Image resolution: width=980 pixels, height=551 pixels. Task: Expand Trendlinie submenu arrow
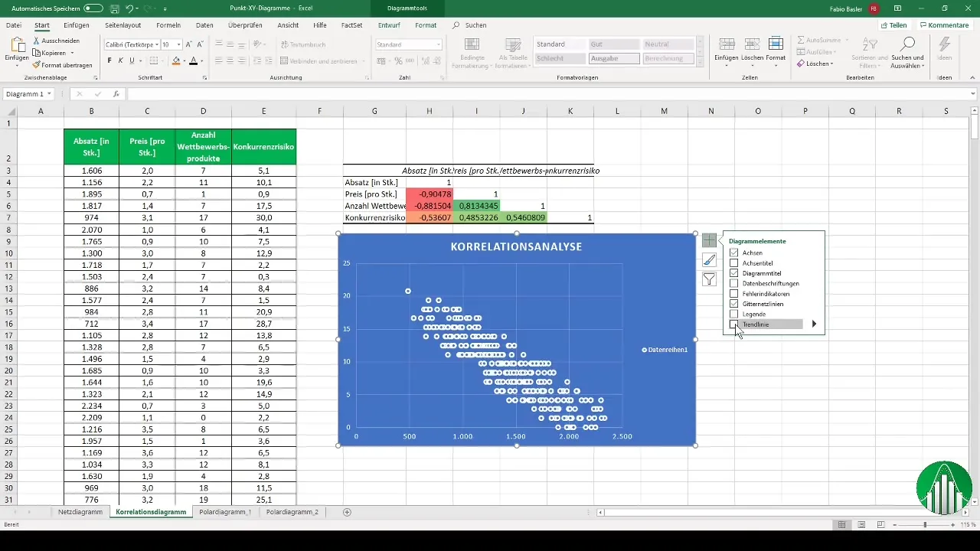[x=814, y=324]
